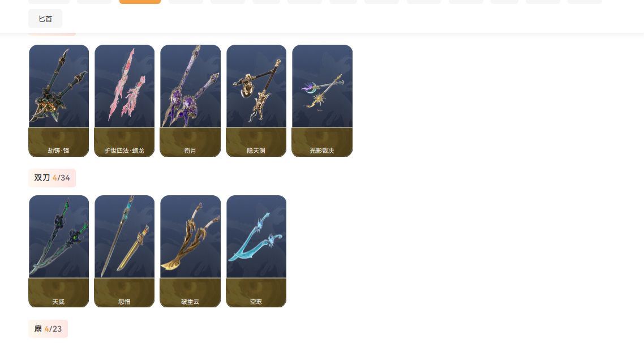
Task: Click the 天威 name caption
Action: pyautogui.click(x=58, y=302)
